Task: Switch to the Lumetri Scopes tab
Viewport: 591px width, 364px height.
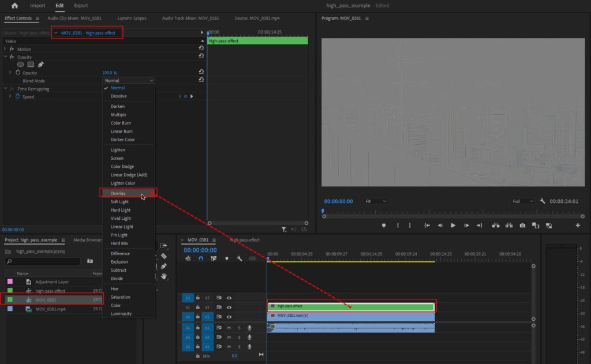Action: coord(131,18)
